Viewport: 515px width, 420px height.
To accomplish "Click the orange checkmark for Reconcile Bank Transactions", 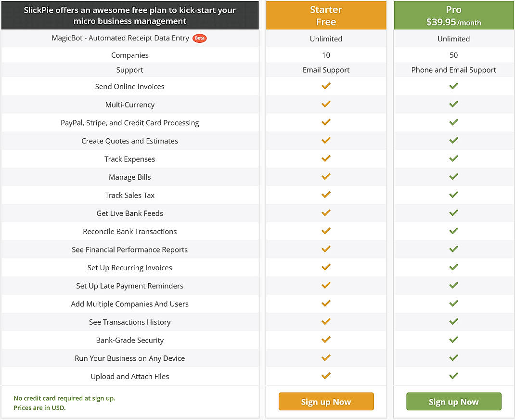I will point(326,231).
